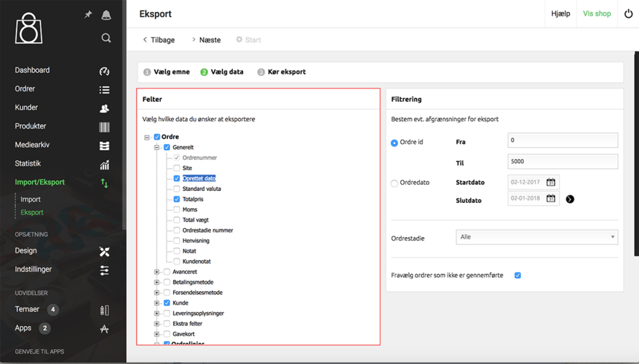Click the notification bell icon

point(106,15)
